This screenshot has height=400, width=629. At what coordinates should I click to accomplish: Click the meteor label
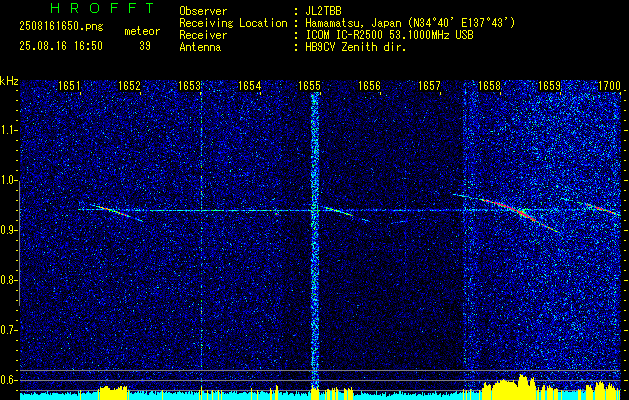point(142,31)
